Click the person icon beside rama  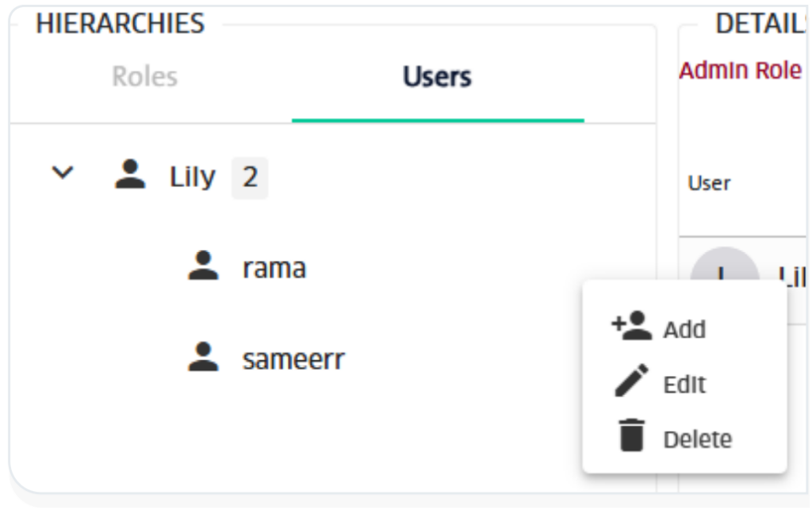(204, 267)
